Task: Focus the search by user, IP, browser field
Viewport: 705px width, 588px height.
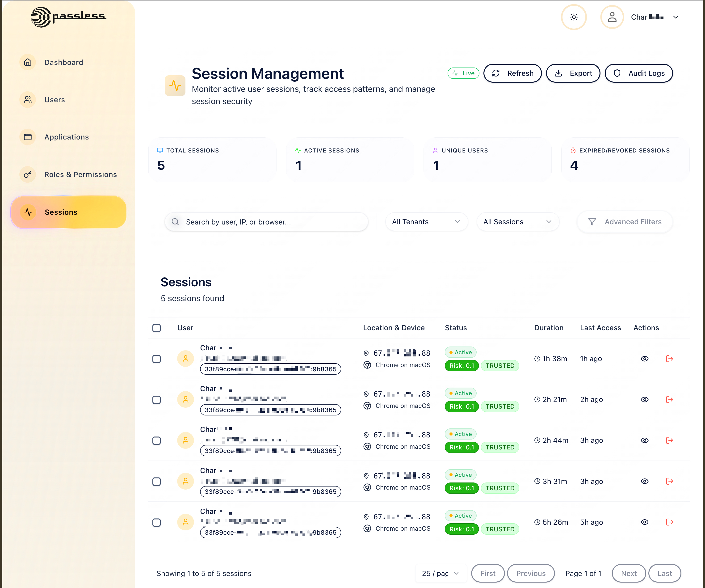Action: [x=266, y=222]
